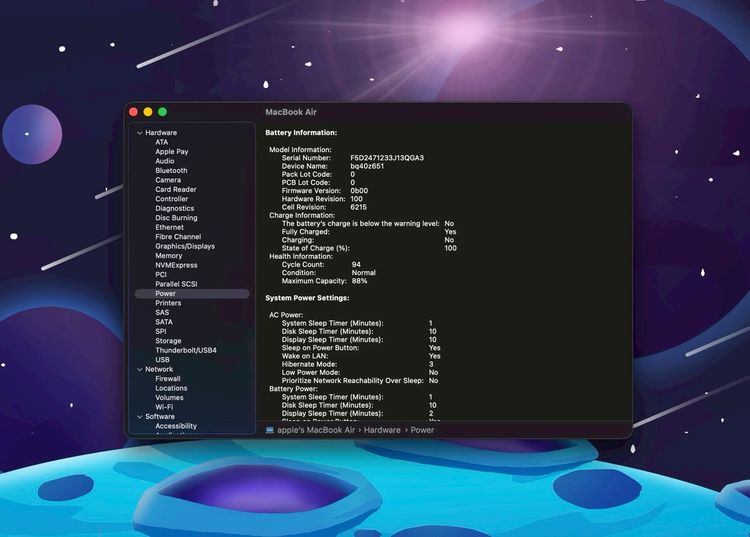Choose the Camera entry in the sidebar
The image size is (750, 537).
point(168,180)
